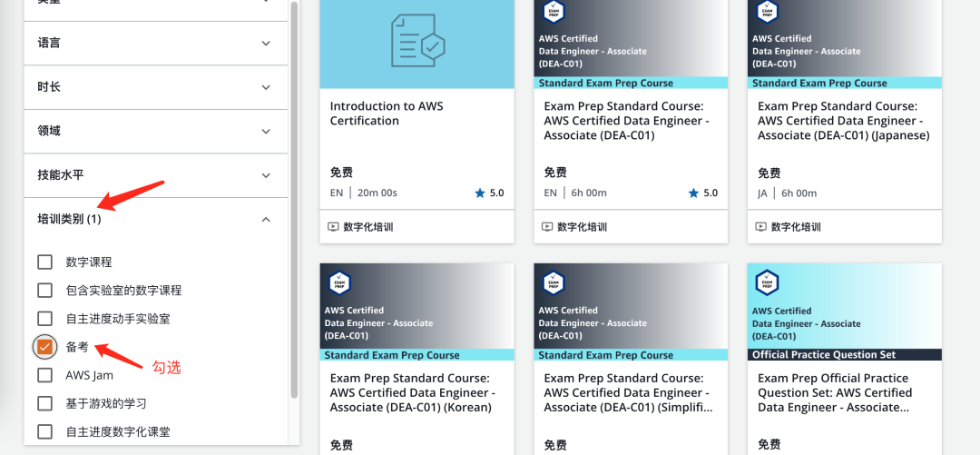
Task: Click the 20m 00s duration on Introduction card
Action: tap(377, 193)
